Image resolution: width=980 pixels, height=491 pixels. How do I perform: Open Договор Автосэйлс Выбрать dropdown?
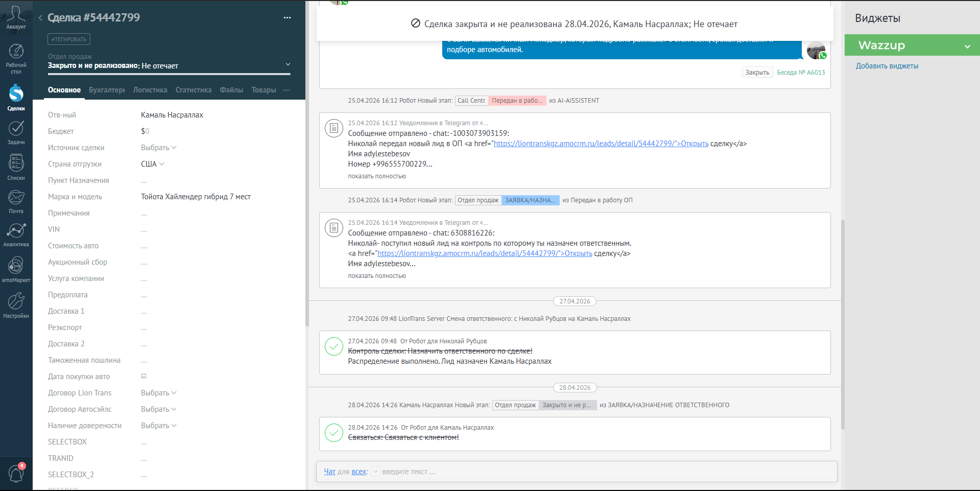pyautogui.click(x=159, y=409)
